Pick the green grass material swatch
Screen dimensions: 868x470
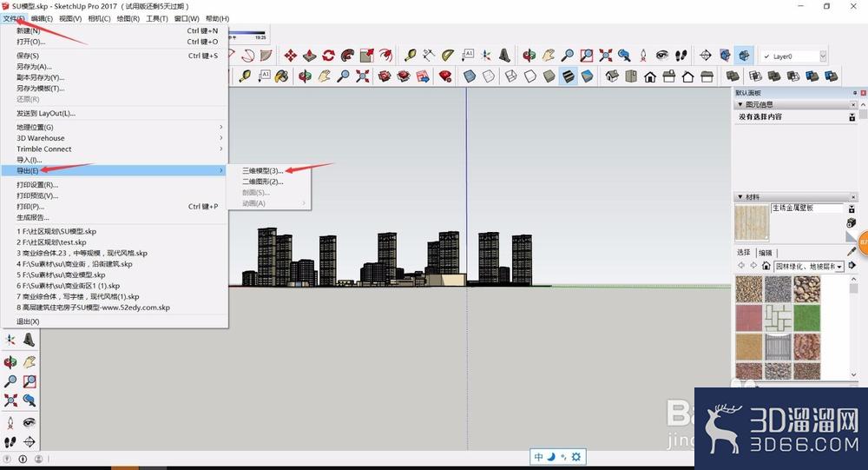806,318
